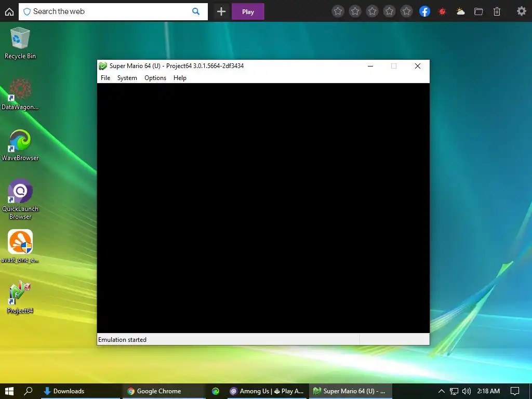The width and height of the screenshot is (532, 399).
Task: Minimize the Project64 window
Action: tap(370, 66)
